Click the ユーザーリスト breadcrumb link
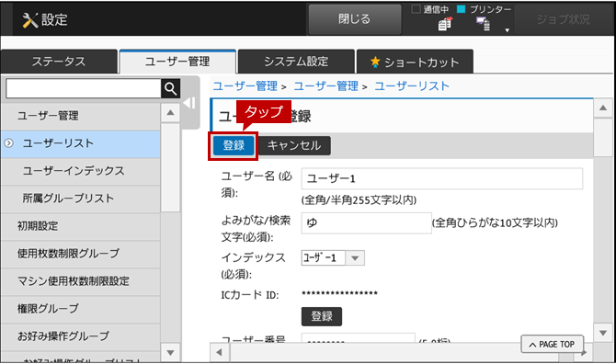 (412, 86)
